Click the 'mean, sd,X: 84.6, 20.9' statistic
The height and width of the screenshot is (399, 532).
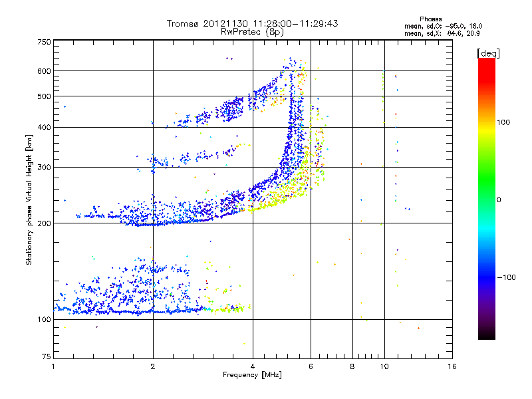click(x=442, y=33)
